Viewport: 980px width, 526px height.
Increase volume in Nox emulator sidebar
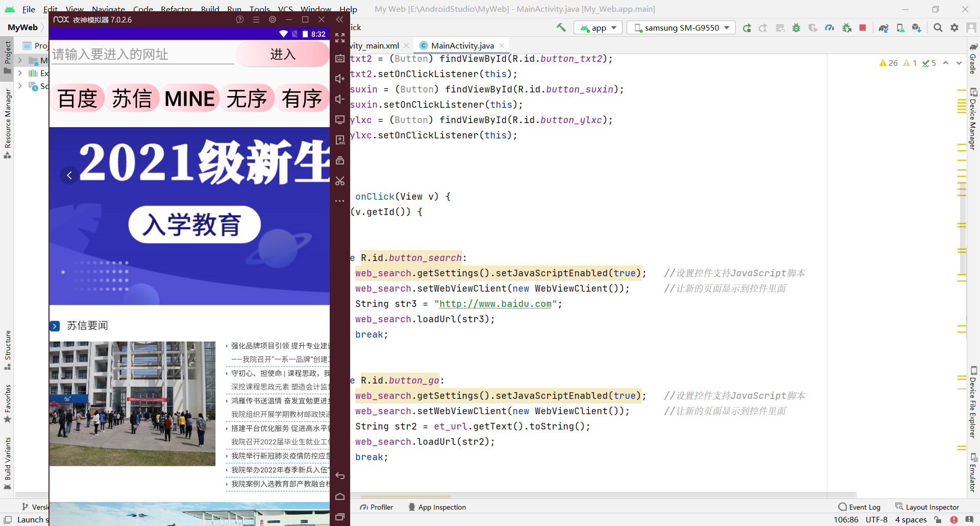pos(339,79)
